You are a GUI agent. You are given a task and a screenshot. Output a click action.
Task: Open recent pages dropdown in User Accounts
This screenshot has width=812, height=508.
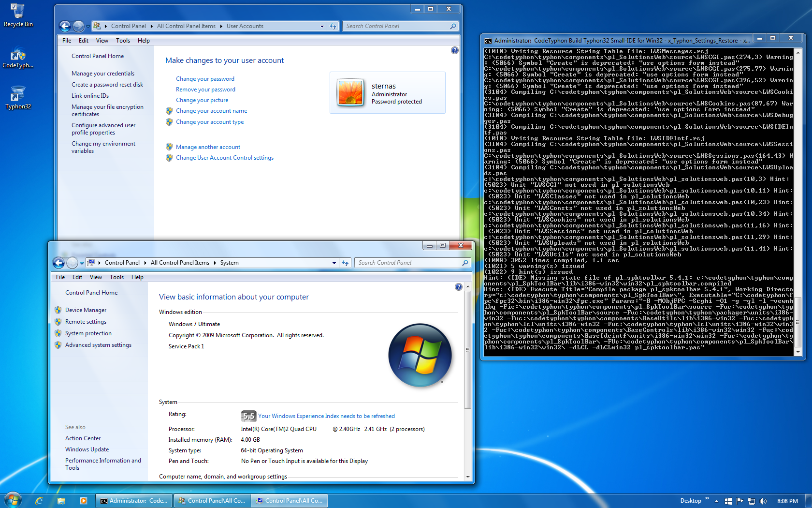(88, 26)
